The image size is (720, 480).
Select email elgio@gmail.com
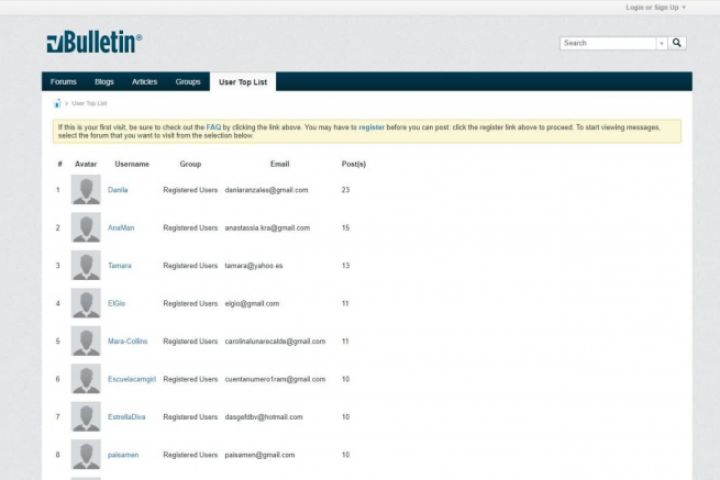252,304
